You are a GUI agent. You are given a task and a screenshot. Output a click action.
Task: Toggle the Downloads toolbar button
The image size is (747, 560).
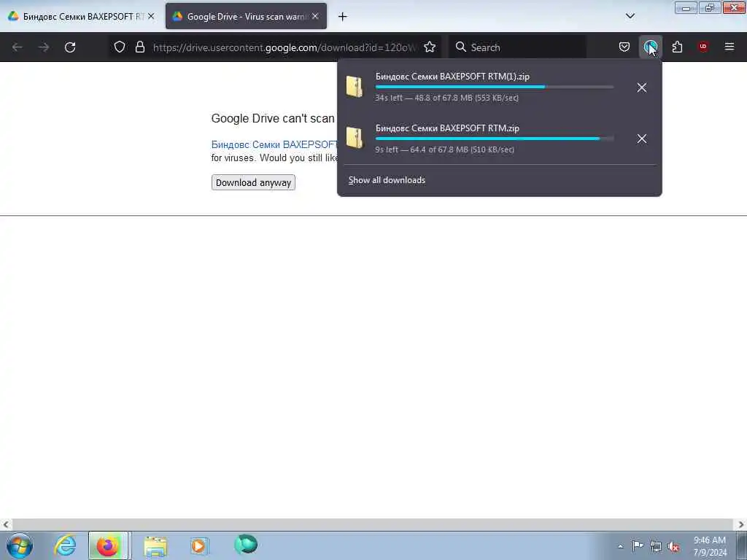(x=650, y=47)
